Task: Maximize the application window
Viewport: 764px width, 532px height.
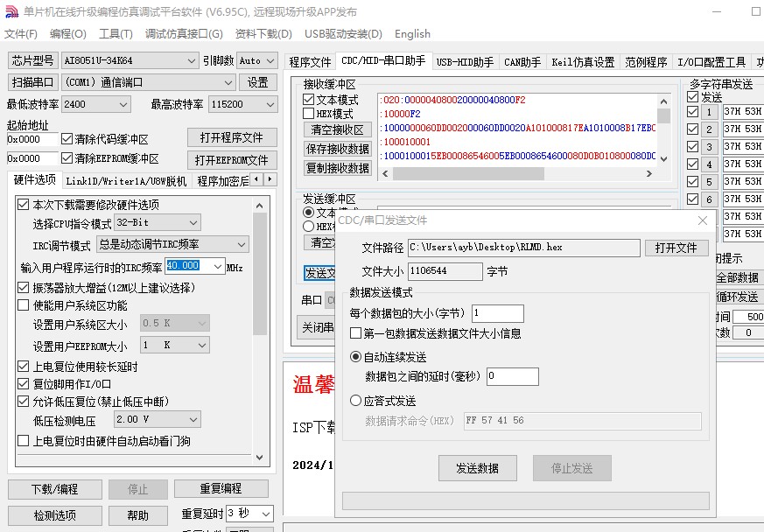Action: [x=756, y=11]
